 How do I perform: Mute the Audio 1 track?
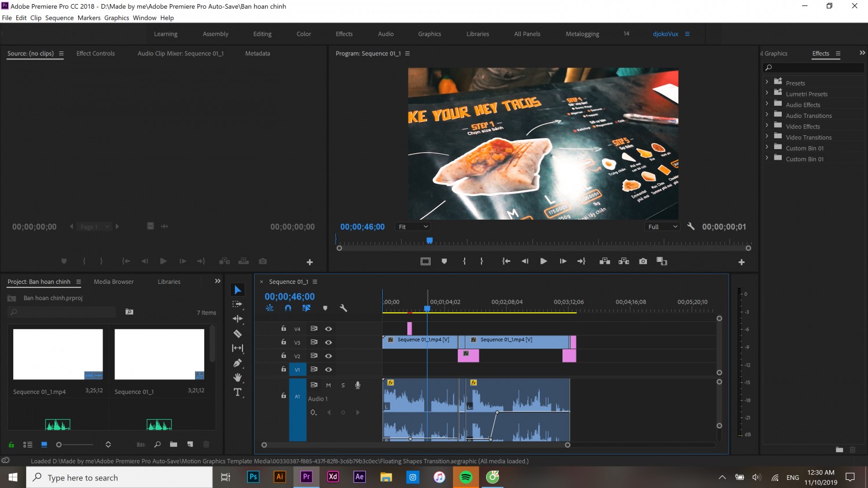328,385
